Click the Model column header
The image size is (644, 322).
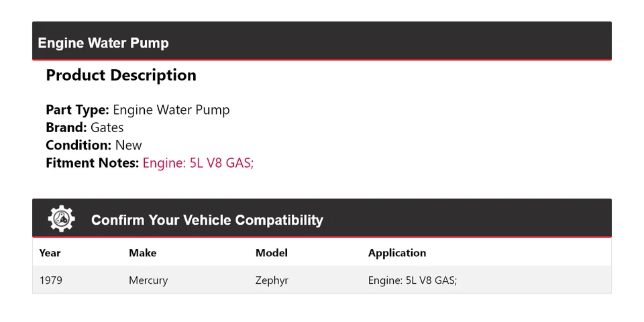pyautogui.click(x=271, y=253)
